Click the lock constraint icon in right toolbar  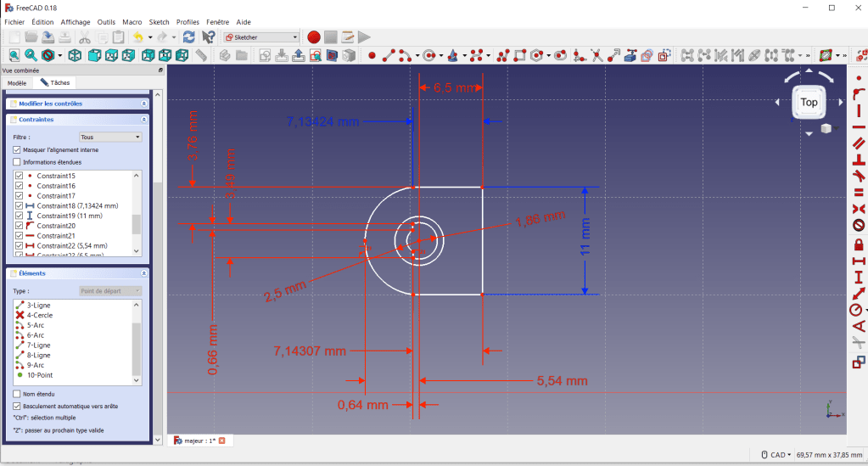859,243
